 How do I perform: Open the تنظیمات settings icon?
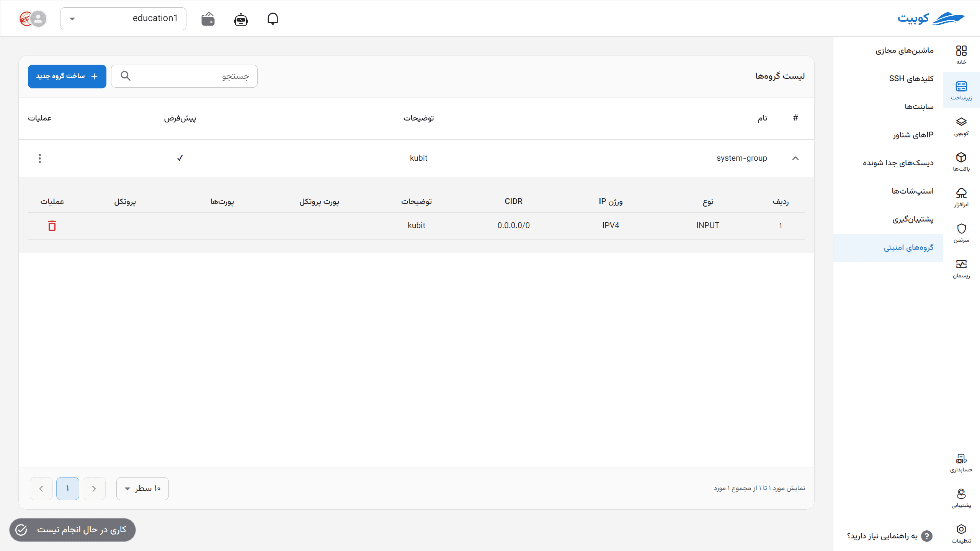coord(961,533)
